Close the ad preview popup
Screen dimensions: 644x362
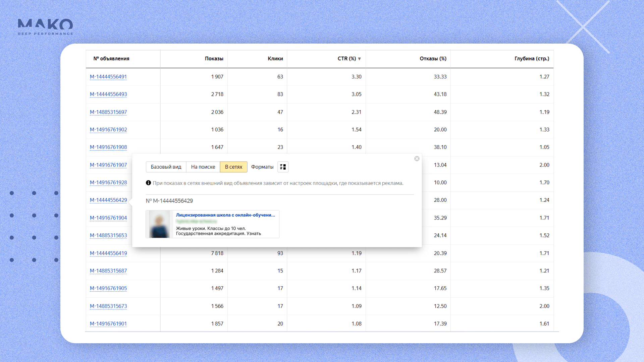pyautogui.click(x=417, y=159)
